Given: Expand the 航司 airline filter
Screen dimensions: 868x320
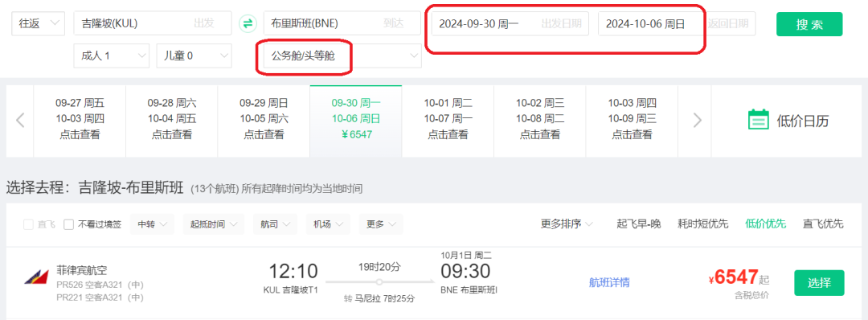Looking at the screenshot, I should (x=275, y=224).
